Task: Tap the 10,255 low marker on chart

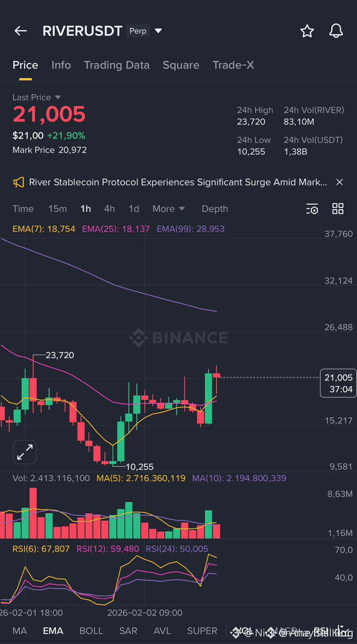Action: (139, 467)
